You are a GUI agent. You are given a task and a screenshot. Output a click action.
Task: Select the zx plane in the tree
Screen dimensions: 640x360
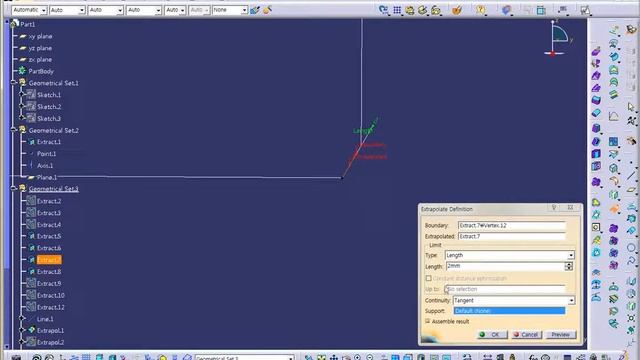coord(40,60)
